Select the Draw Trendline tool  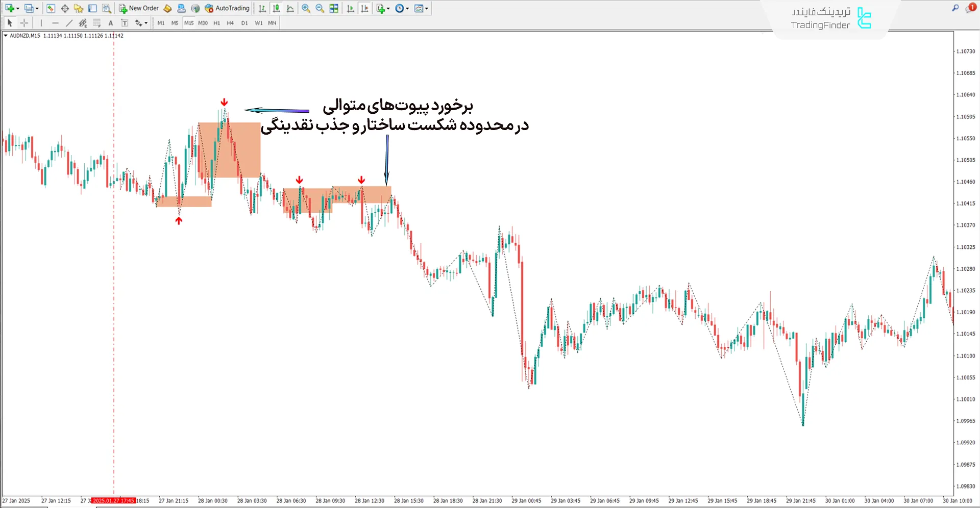[x=69, y=23]
